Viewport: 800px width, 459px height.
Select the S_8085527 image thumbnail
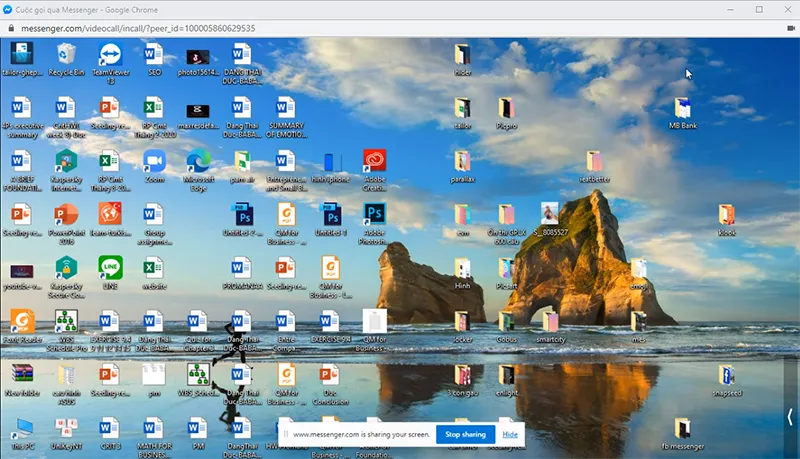(x=550, y=215)
